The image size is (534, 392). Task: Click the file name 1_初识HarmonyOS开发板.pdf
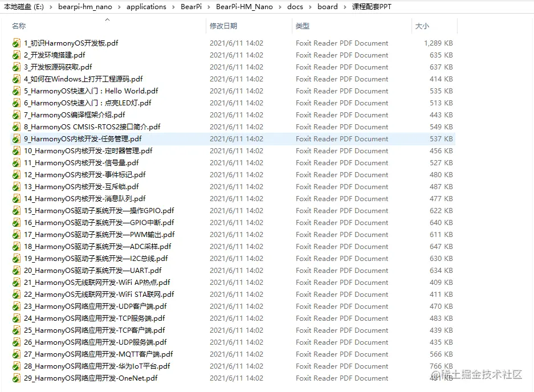click(x=71, y=43)
